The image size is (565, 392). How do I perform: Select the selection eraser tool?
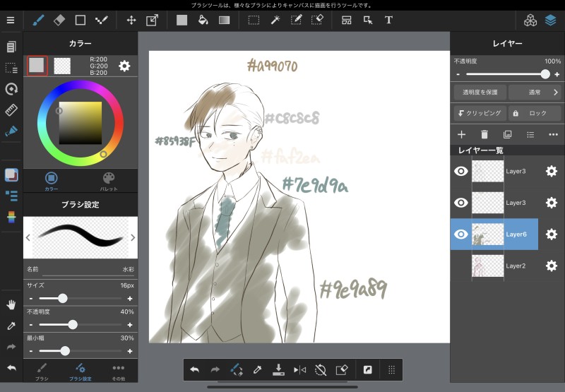click(317, 20)
